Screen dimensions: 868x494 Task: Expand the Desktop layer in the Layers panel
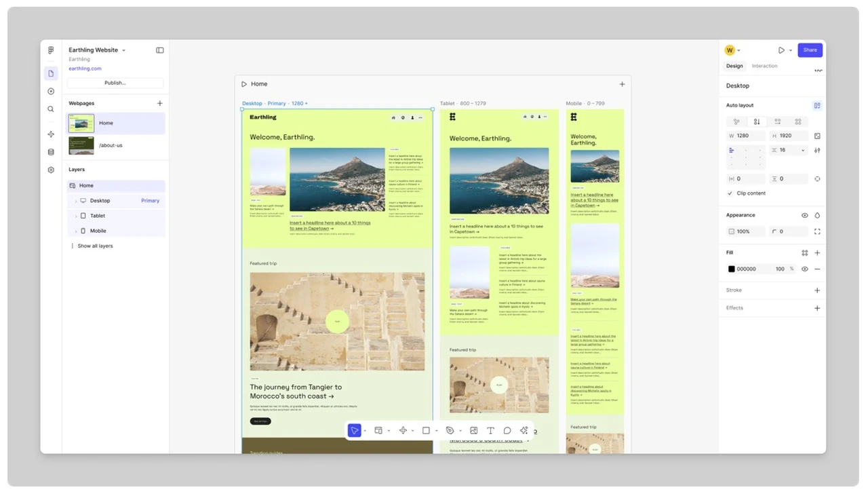[76, 200]
